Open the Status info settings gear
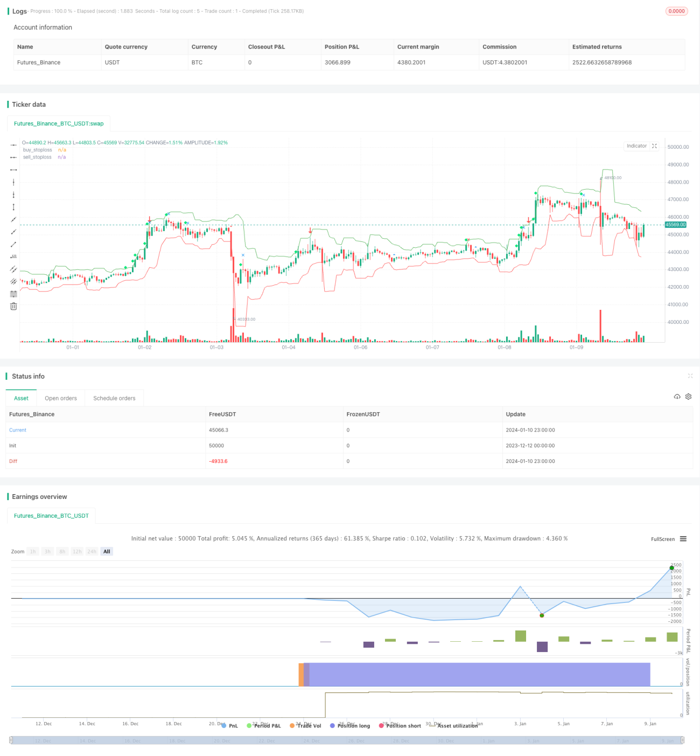The image size is (700, 756). click(x=688, y=397)
